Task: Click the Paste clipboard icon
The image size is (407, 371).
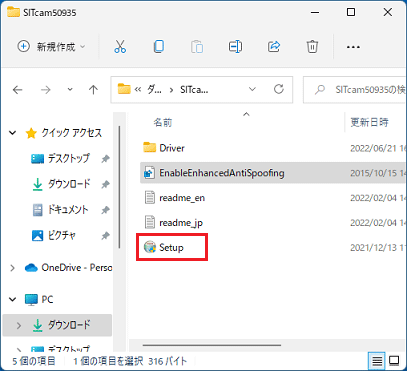Action: tap(197, 47)
